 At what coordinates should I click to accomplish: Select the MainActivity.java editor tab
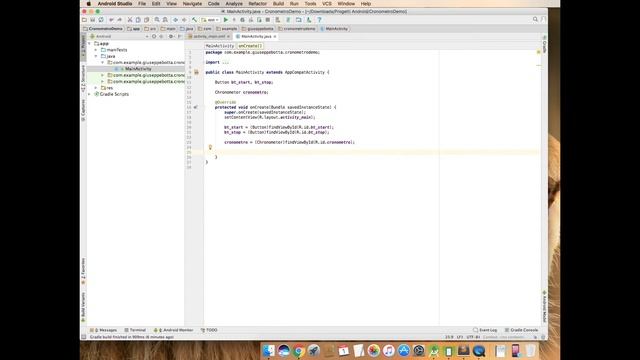pyautogui.click(x=256, y=36)
